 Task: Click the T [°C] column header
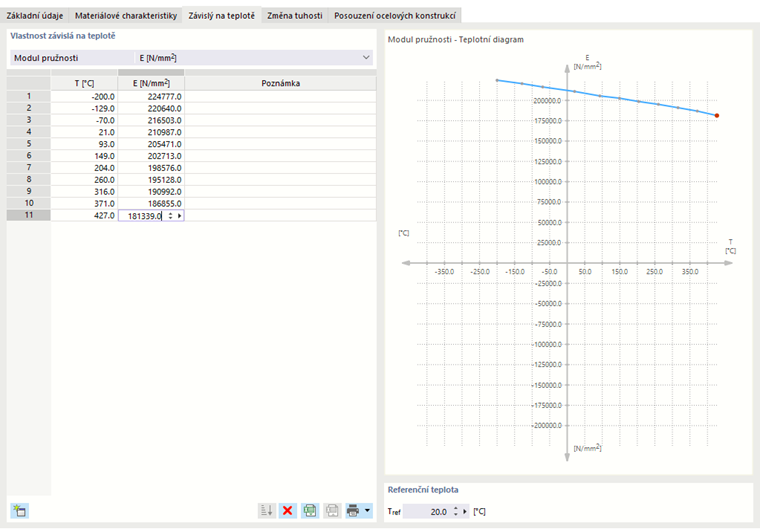84,83
